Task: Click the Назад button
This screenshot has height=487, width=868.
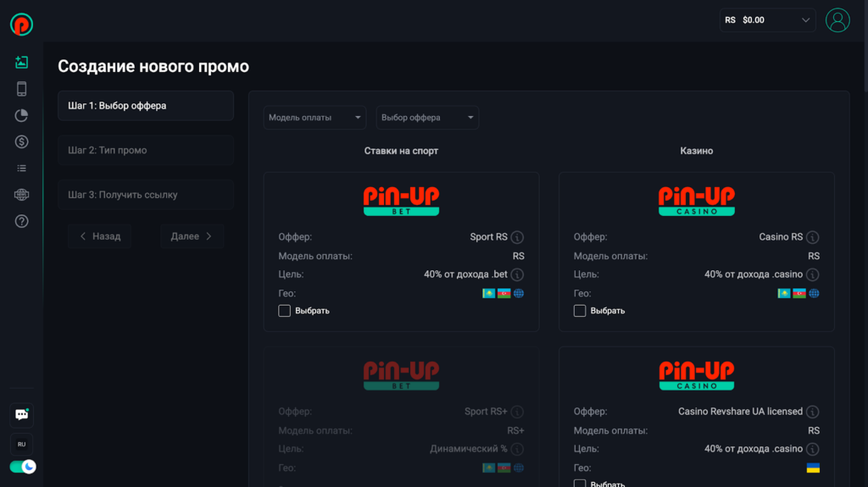Action: click(x=100, y=236)
